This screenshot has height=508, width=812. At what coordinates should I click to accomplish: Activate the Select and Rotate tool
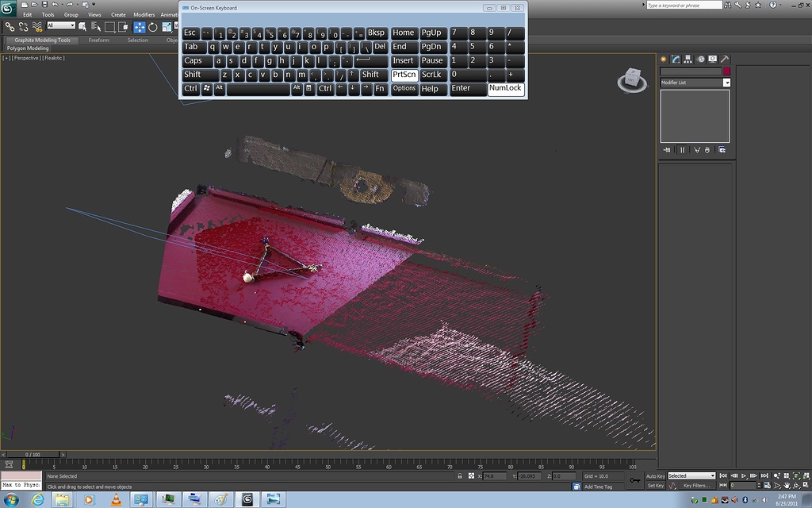point(153,26)
